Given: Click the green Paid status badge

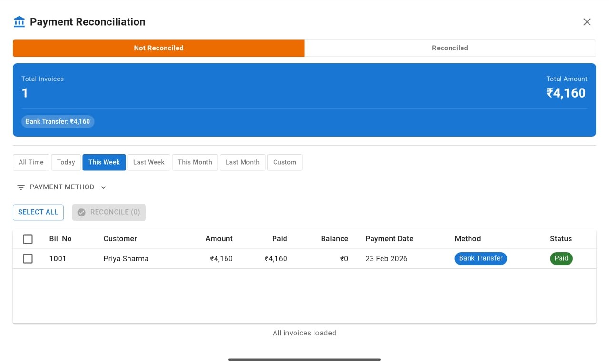Looking at the screenshot, I should [x=561, y=258].
